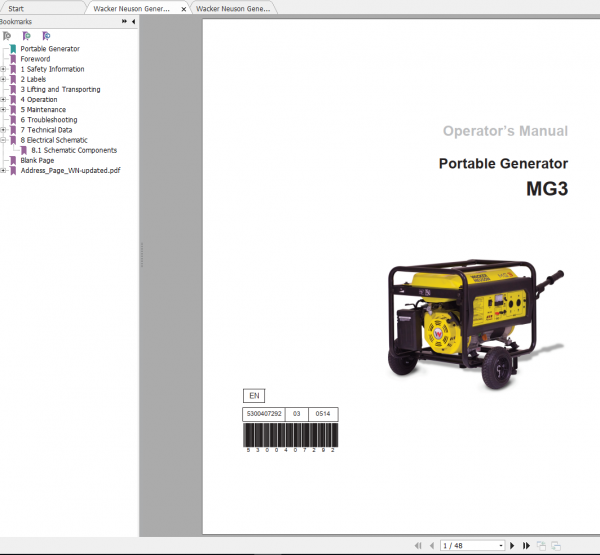This screenshot has width=600, height=555.
Task: Expand the 4 Operation node
Action: tap(3, 100)
